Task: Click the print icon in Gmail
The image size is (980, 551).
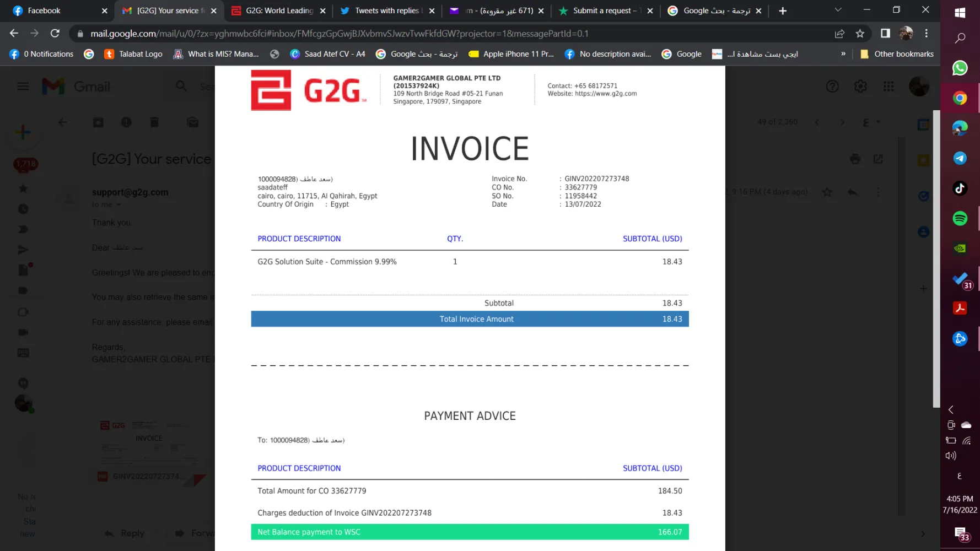Action: pyautogui.click(x=855, y=159)
